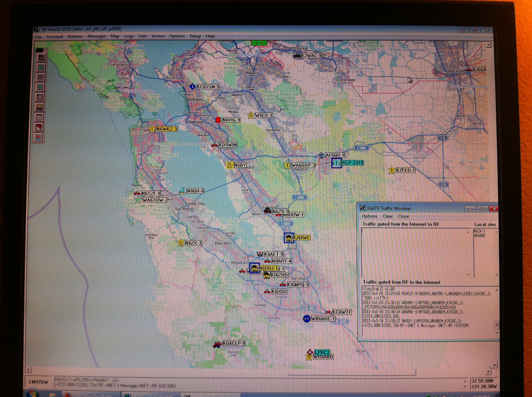Image resolution: width=532 pixels, height=397 pixels.
Task: Click the red mailbox messages toolbar icon
Action: pos(39,127)
